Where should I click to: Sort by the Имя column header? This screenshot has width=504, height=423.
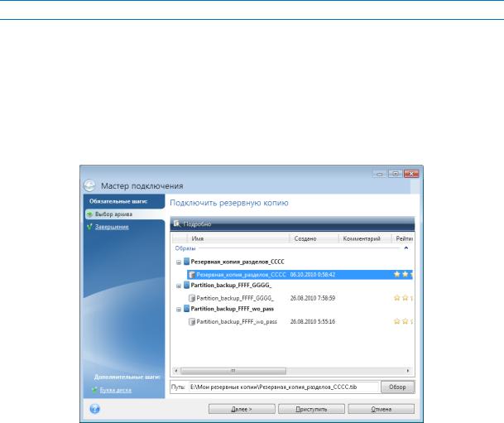pyautogui.click(x=238, y=238)
